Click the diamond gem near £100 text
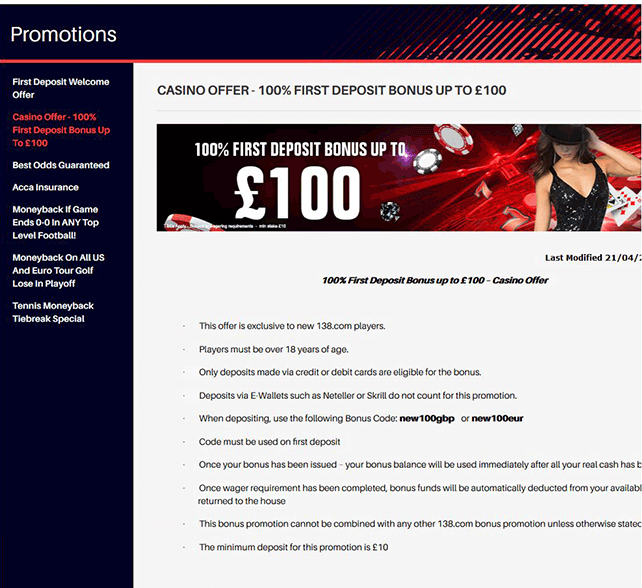 390,211
